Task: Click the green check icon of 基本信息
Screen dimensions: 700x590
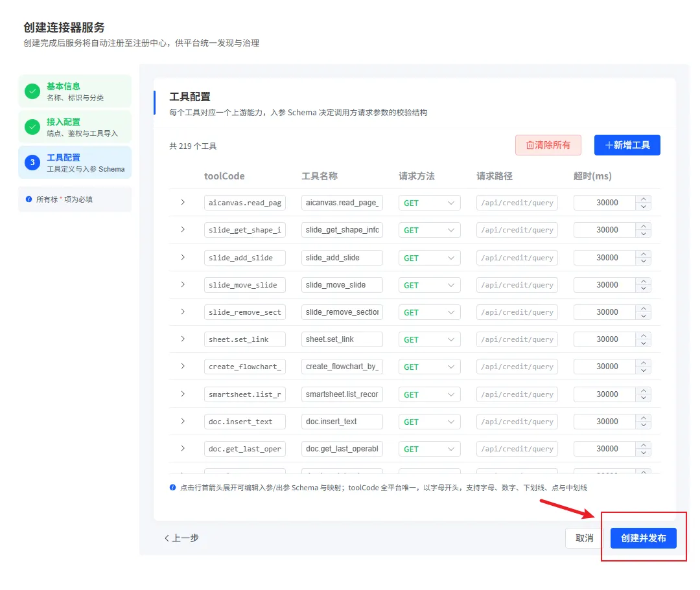Action: tap(32, 91)
